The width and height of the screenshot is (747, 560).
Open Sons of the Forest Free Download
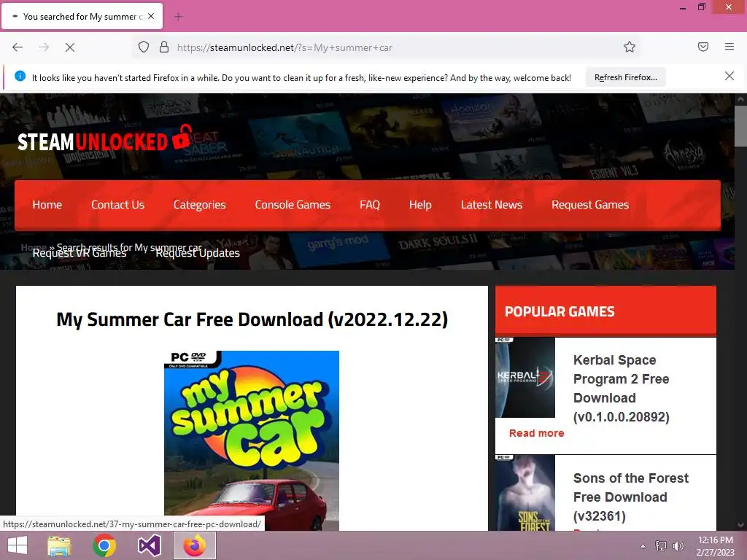pyautogui.click(x=631, y=497)
